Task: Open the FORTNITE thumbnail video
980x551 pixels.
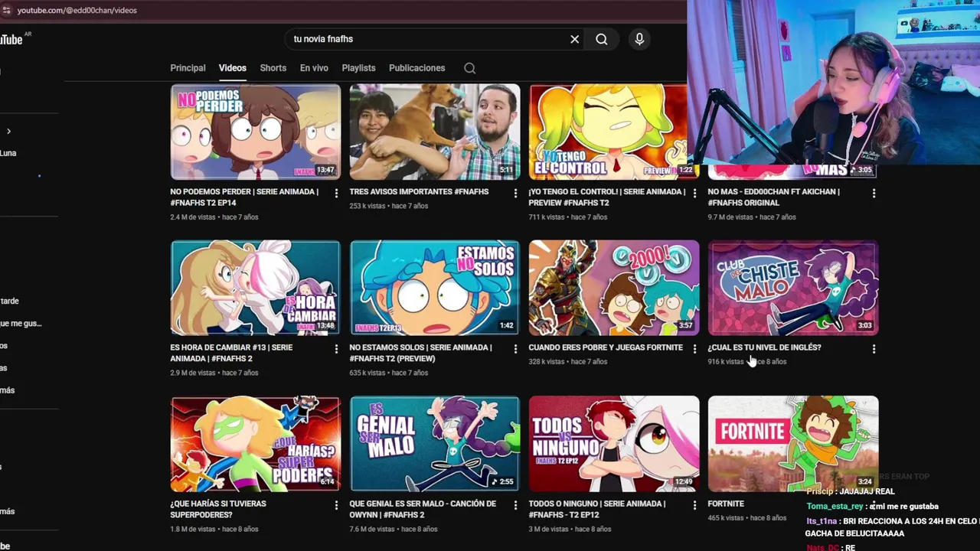Action: [793, 444]
